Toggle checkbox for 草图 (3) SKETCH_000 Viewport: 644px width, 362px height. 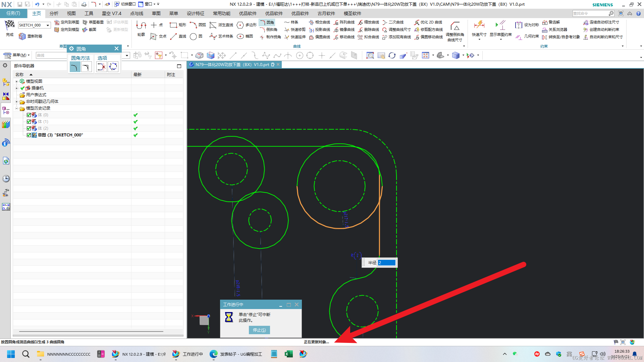pyautogui.click(x=29, y=135)
